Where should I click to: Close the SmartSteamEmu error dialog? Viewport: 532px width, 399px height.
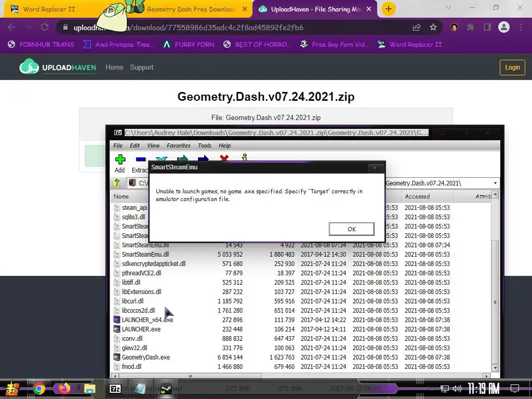coord(375,168)
